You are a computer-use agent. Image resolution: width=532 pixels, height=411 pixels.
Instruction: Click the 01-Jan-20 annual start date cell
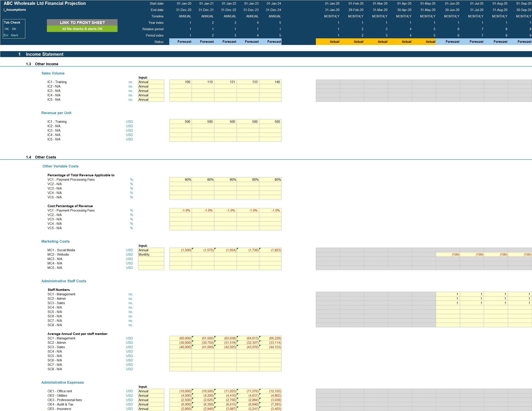pos(184,3)
